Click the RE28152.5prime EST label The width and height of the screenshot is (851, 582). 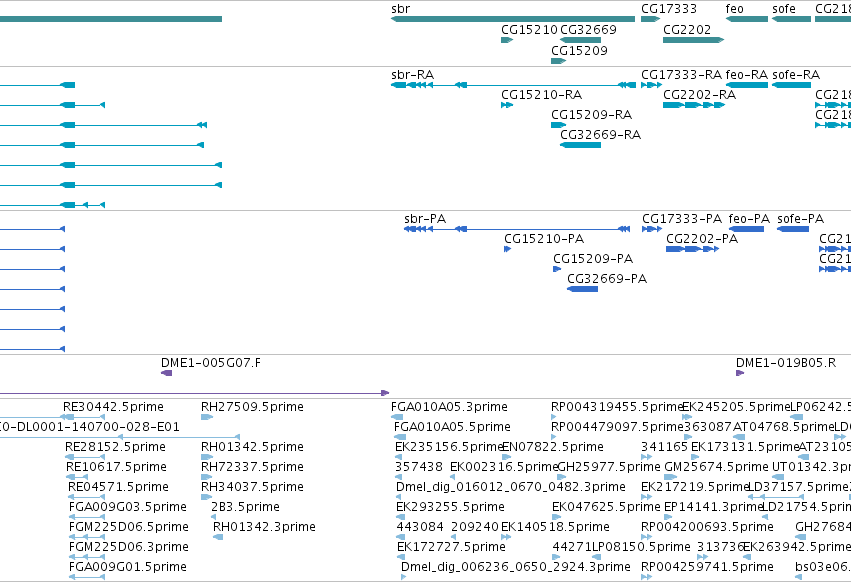coord(115,447)
